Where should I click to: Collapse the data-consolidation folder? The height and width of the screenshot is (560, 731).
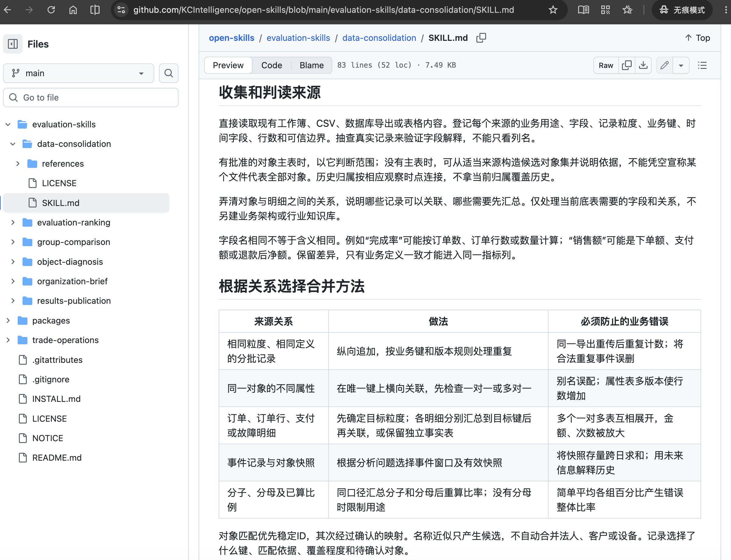(13, 144)
